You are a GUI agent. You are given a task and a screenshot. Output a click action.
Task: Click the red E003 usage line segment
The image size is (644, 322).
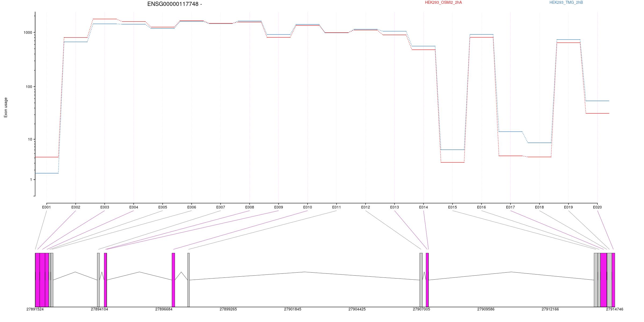(105, 19)
